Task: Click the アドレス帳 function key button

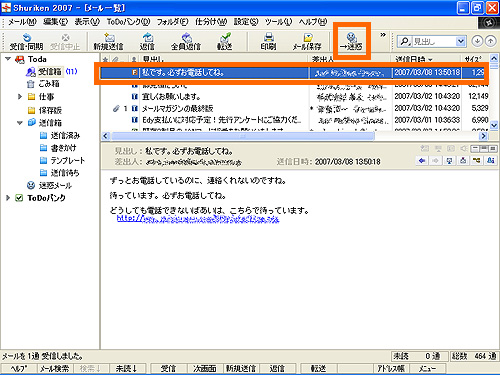Action: pos(391,368)
